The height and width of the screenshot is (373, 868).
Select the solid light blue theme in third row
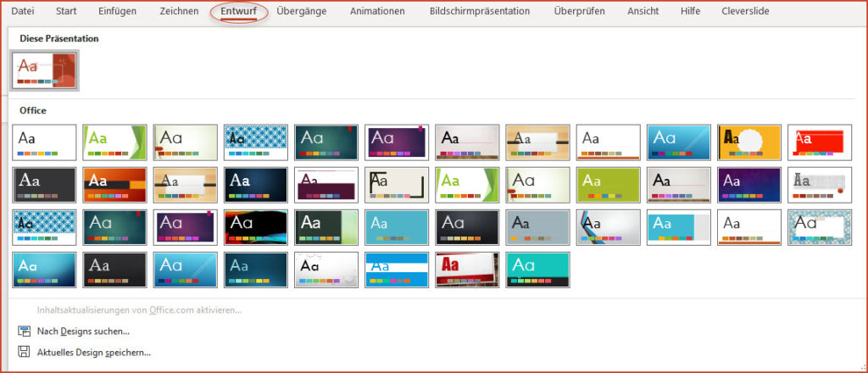point(397,227)
